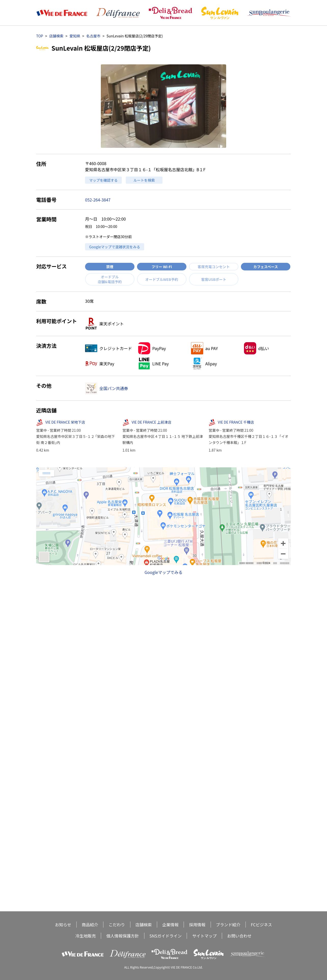Screen dimensions: 327x980
Task: Open お問い合わせ in the footer
Action: click(239, 936)
